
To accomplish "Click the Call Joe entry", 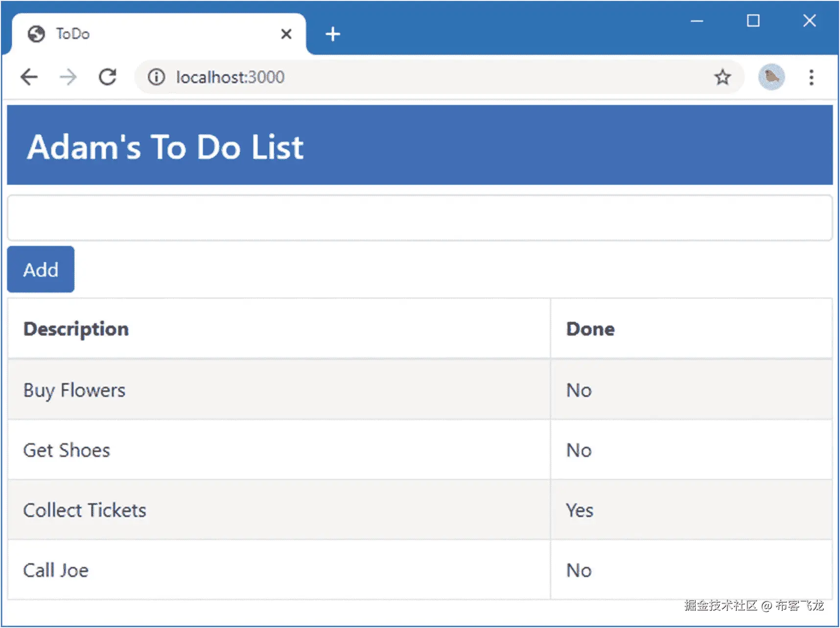I will click(x=56, y=570).
